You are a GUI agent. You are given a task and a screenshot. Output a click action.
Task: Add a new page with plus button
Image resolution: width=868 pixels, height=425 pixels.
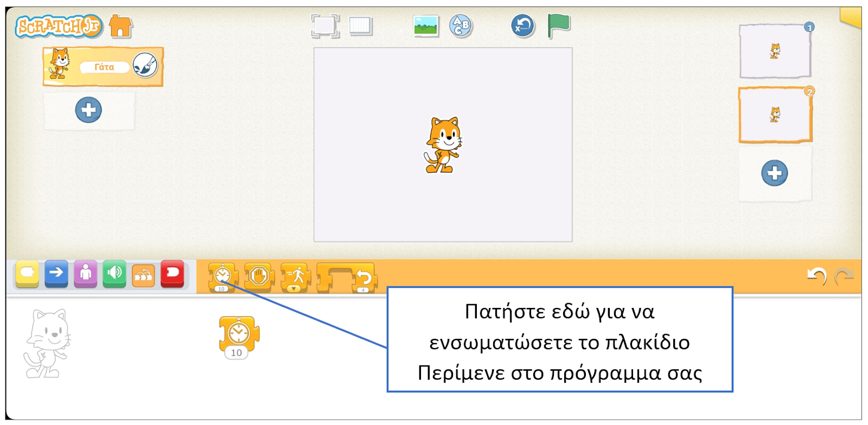tap(774, 173)
